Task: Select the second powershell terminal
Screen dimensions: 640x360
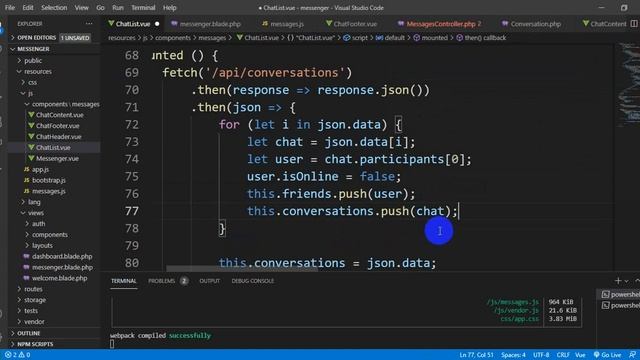Action: click(620, 305)
